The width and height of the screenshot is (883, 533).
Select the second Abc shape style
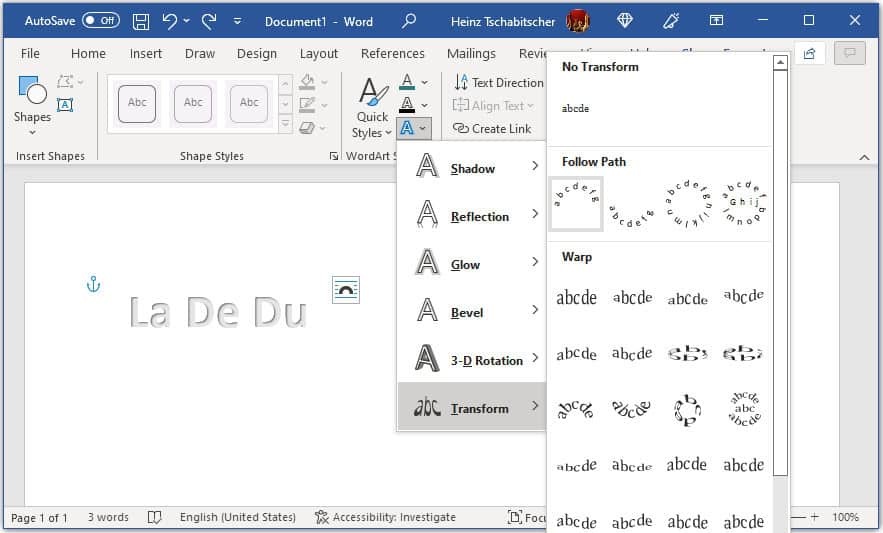tap(193, 104)
